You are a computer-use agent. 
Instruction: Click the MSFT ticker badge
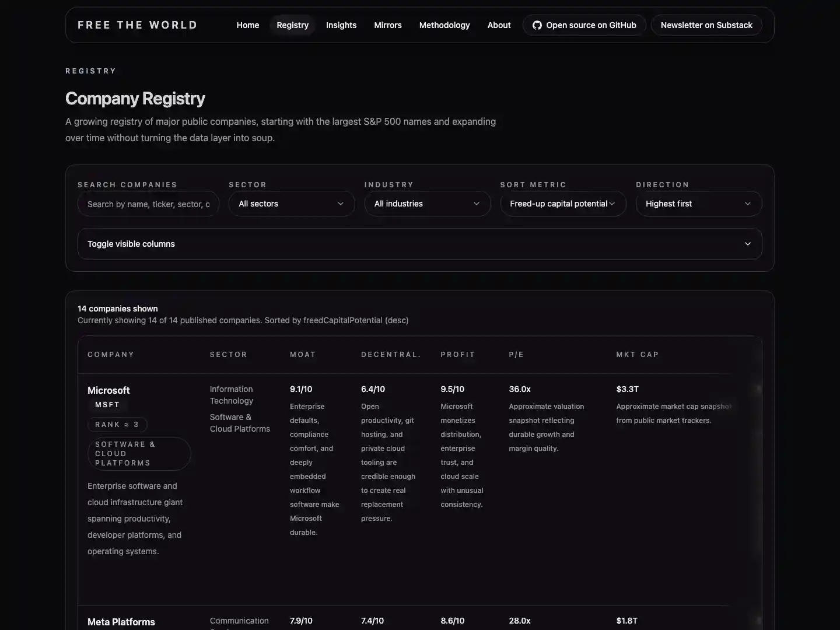[107, 405]
